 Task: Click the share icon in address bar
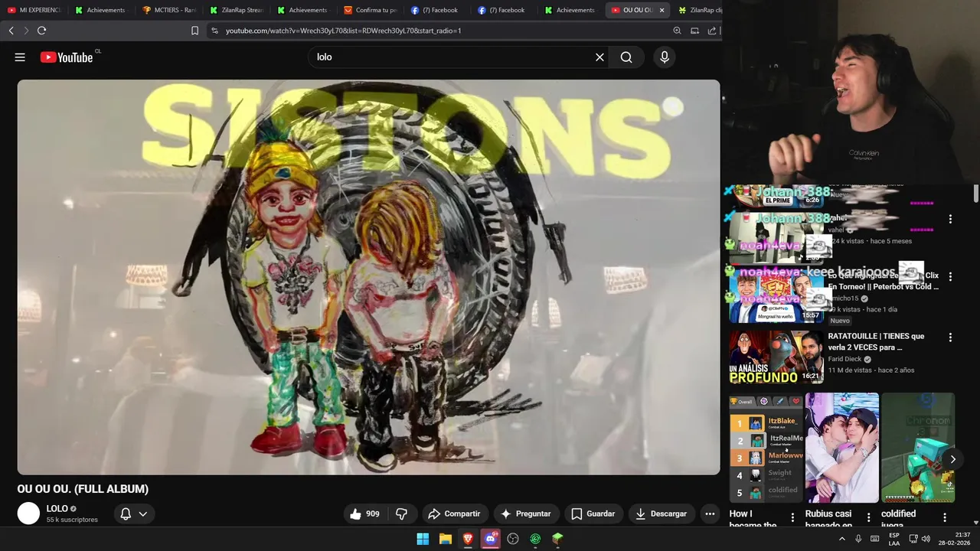pyautogui.click(x=712, y=31)
